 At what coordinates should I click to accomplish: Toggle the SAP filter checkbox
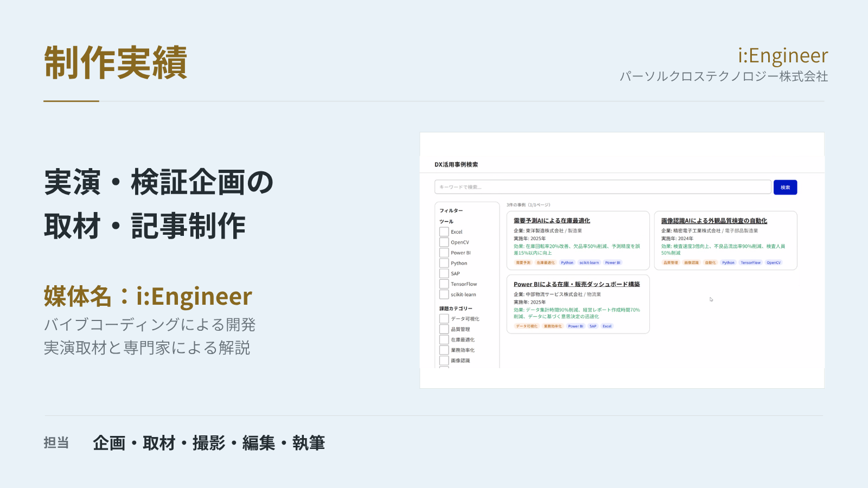pyautogui.click(x=444, y=274)
